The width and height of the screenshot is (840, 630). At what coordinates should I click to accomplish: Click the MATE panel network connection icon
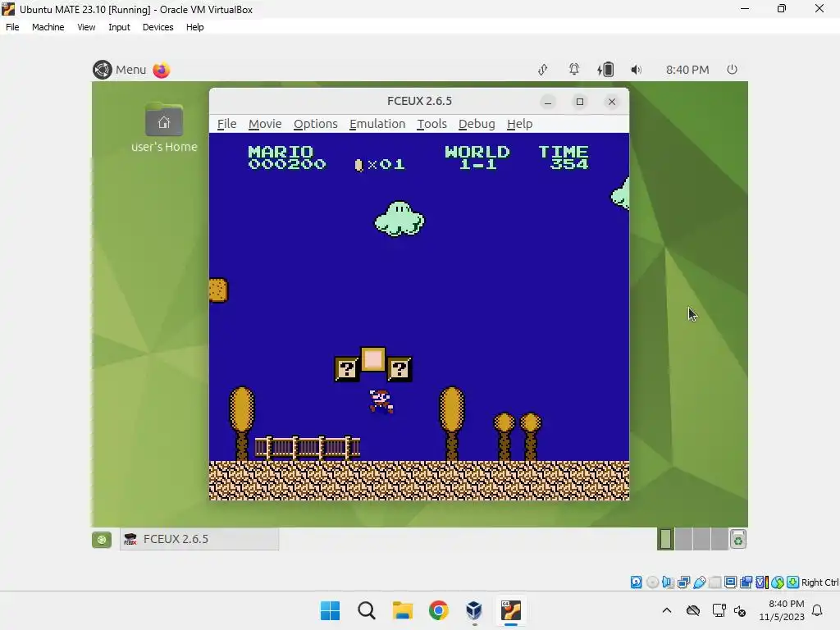pos(543,70)
